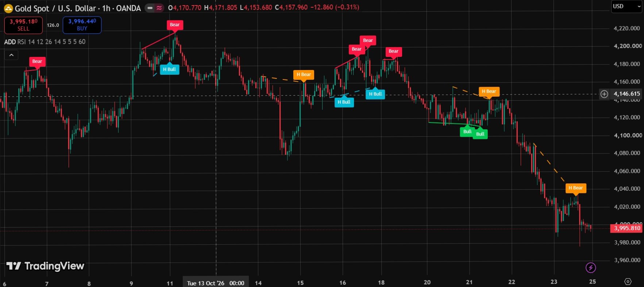Click the 4,060.000 price scale label

[626, 171]
